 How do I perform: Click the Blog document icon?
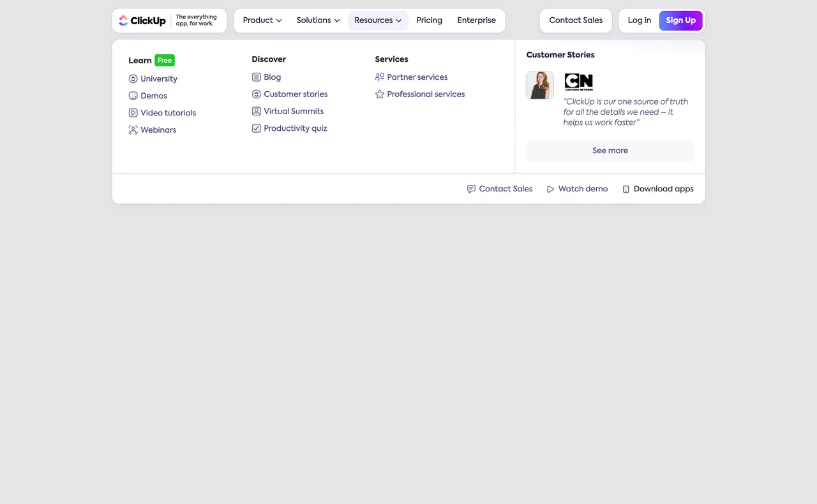(x=256, y=77)
